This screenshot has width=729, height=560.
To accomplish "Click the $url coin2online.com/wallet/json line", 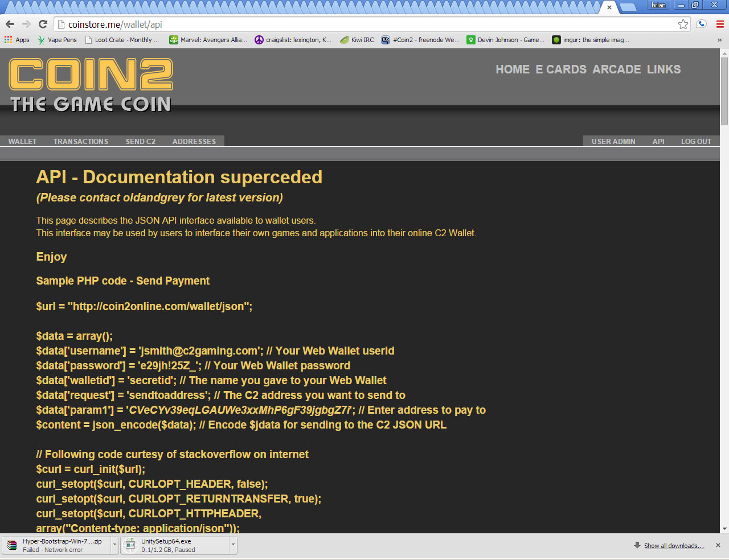I will [x=144, y=306].
